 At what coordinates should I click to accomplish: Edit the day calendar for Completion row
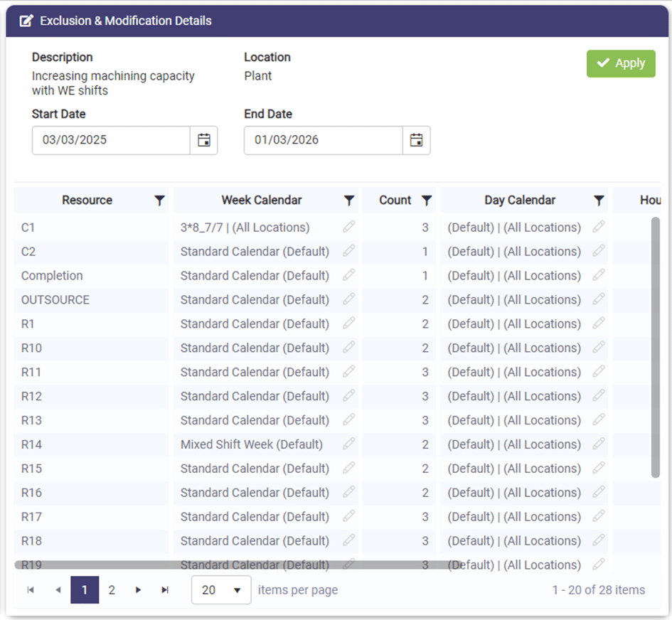pyautogui.click(x=597, y=275)
